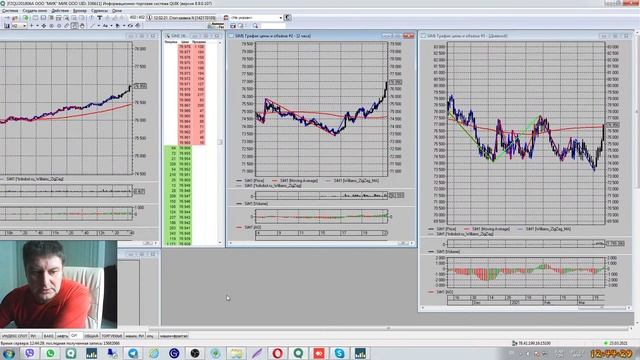Select the plus crosshair add tool
640x360 pixels.
point(31,26)
